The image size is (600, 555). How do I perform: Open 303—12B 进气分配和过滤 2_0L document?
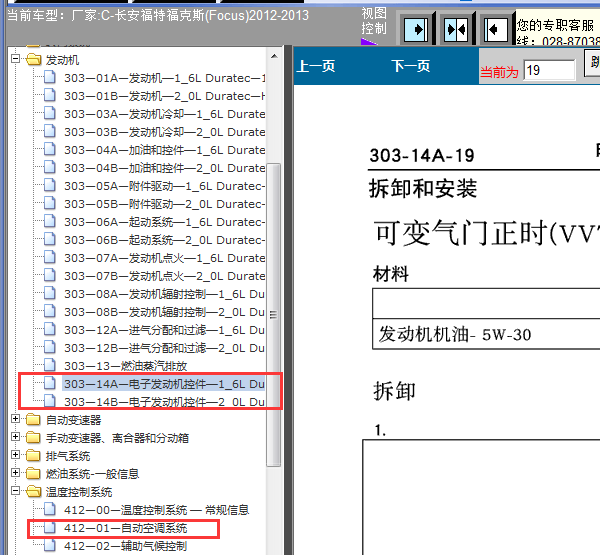point(165,348)
